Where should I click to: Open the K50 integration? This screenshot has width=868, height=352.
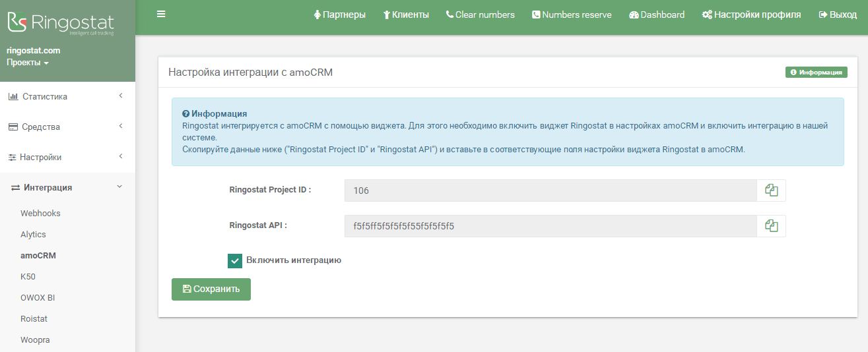click(x=28, y=277)
